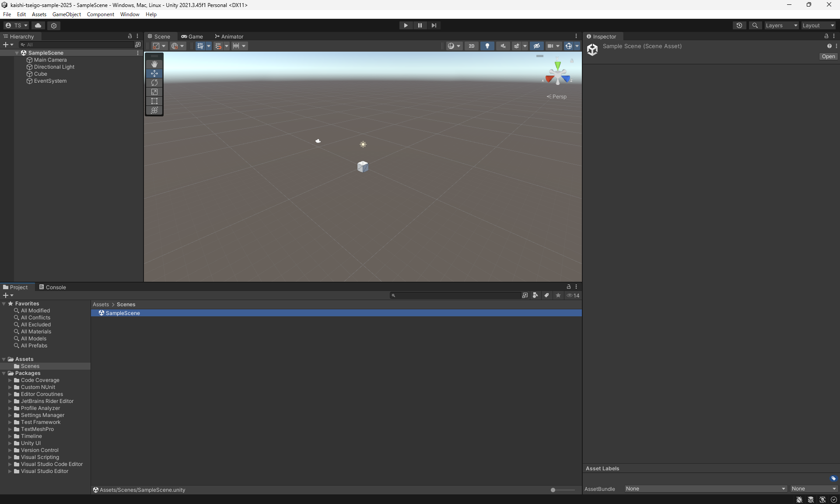
Task: Toggle scene lighting on or off
Action: pos(487,46)
